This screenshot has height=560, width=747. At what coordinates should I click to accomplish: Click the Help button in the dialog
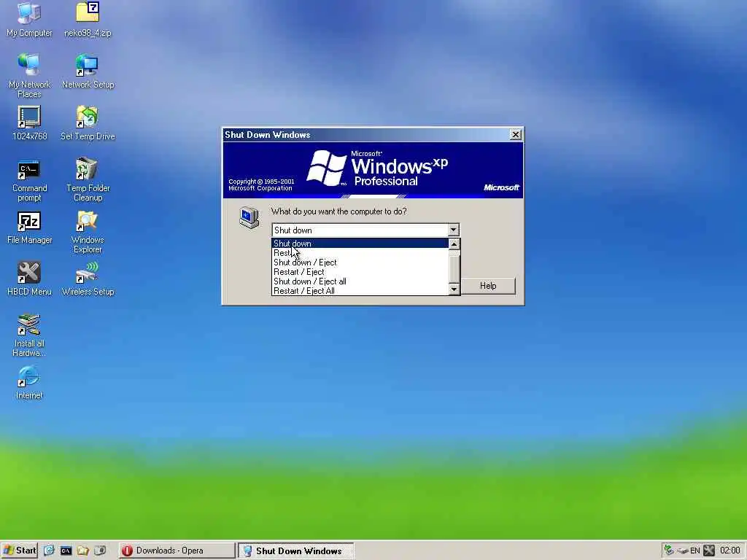(488, 286)
